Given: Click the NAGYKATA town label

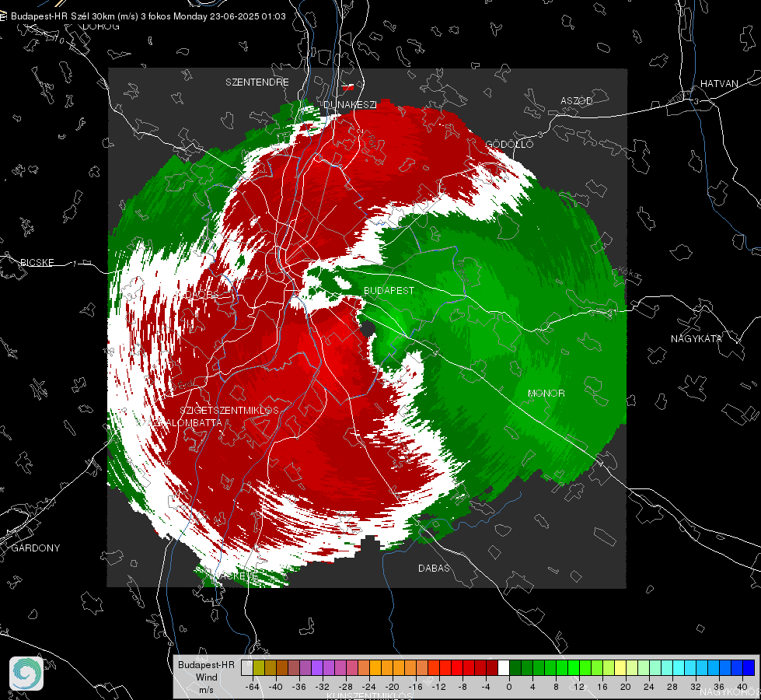Looking at the screenshot, I should click(696, 338).
